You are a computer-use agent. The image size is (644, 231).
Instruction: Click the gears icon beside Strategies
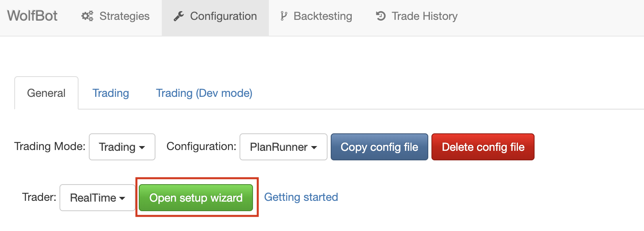point(87,16)
